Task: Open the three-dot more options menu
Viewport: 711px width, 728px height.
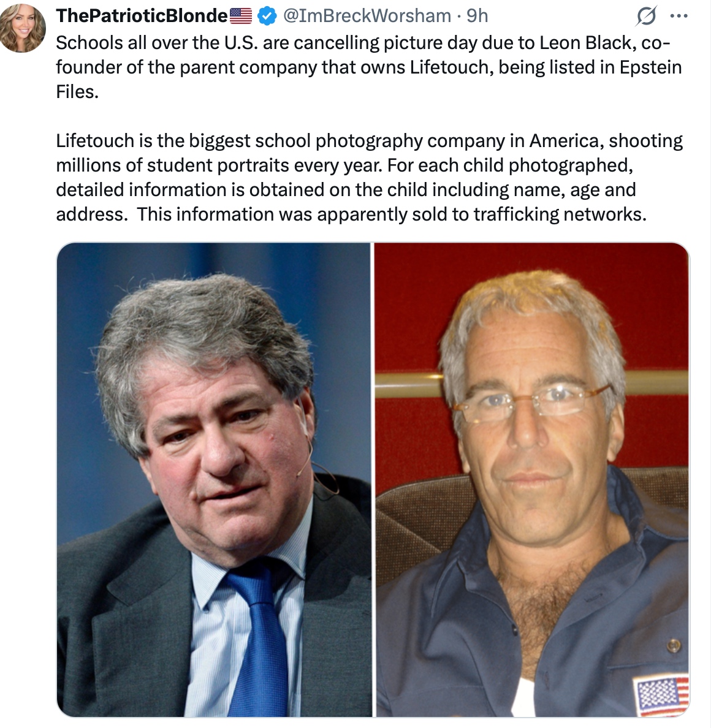Action: point(679,17)
